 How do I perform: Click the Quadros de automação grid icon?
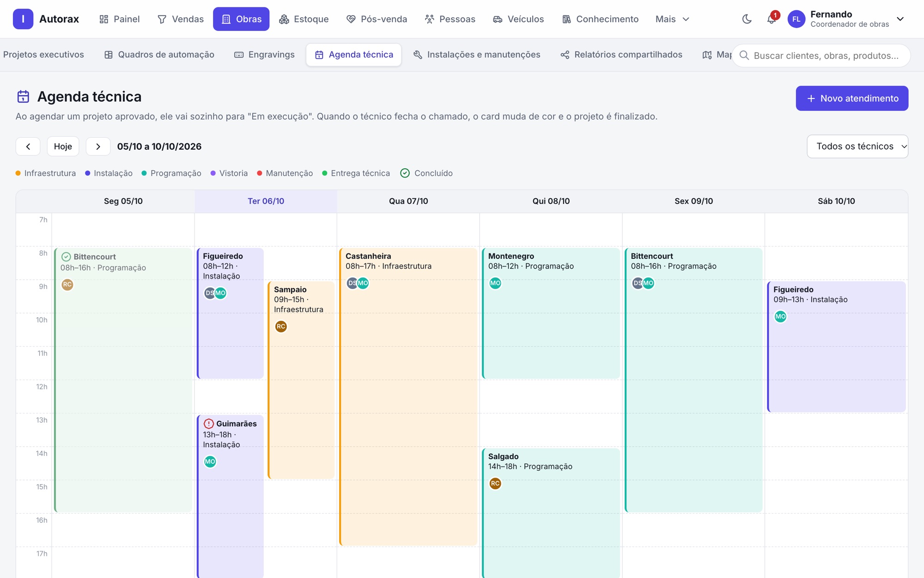pyautogui.click(x=109, y=55)
